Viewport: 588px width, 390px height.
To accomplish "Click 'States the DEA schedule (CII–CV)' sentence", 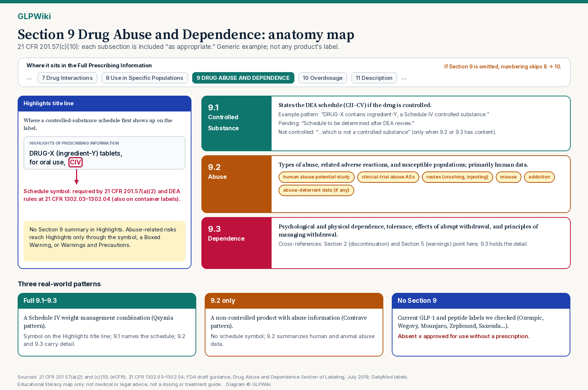I will click(x=355, y=105).
